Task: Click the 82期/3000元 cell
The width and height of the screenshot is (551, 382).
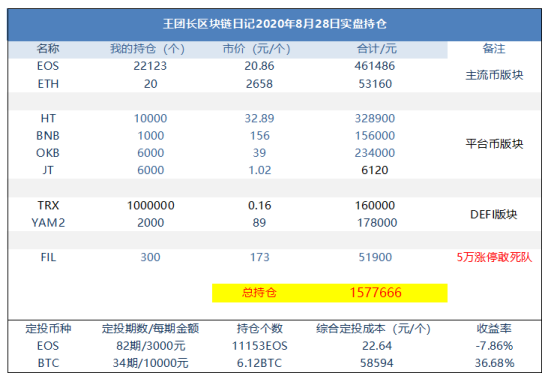Action: [x=150, y=346]
